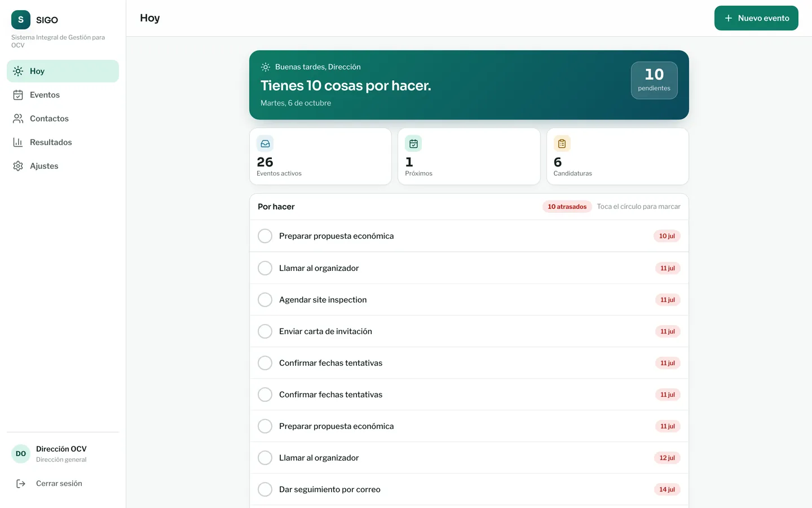Mark the 11 jul Llamar al organizador task done
Viewport: 812px width, 508px height.
pyautogui.click(x=265, y=268)
